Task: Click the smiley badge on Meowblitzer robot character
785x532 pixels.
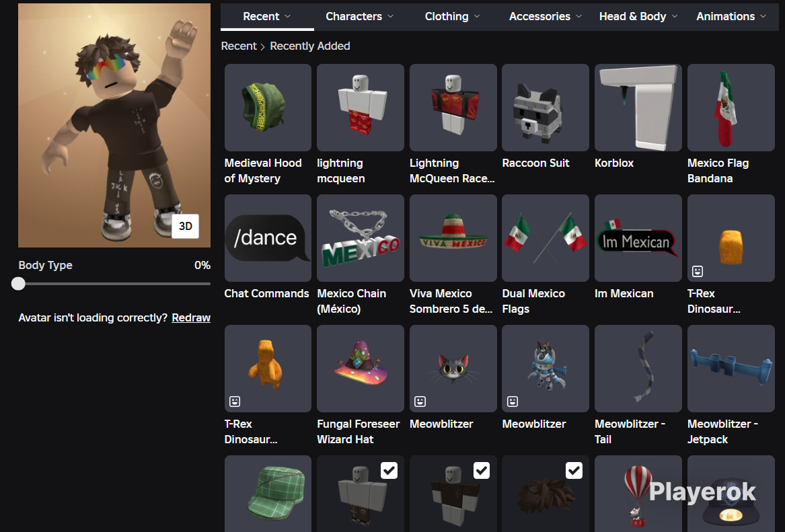Action: pos(512,402)
